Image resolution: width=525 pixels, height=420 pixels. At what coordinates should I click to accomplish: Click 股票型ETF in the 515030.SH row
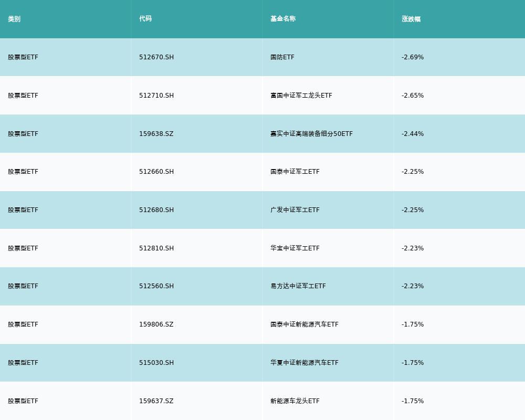[23, 363]
